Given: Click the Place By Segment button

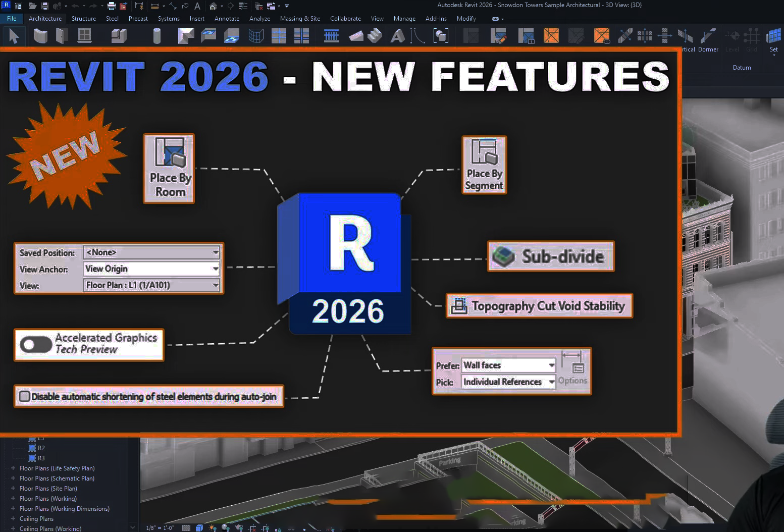Looking at the screenshot, I should pyautogui.click(x=484, y=165).
